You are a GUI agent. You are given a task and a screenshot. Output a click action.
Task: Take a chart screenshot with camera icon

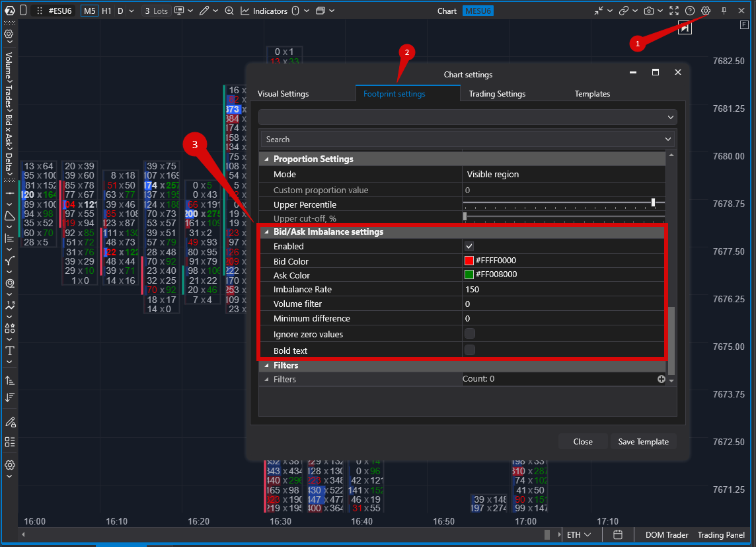pyautogui.click(x=649, y=11)
